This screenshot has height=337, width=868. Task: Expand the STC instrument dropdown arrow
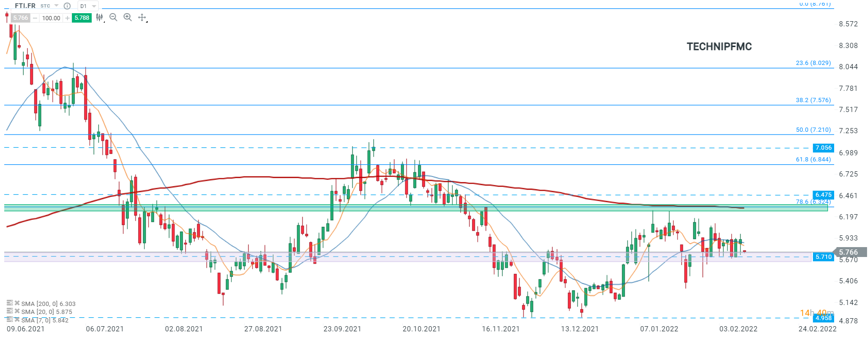(56, 6)
